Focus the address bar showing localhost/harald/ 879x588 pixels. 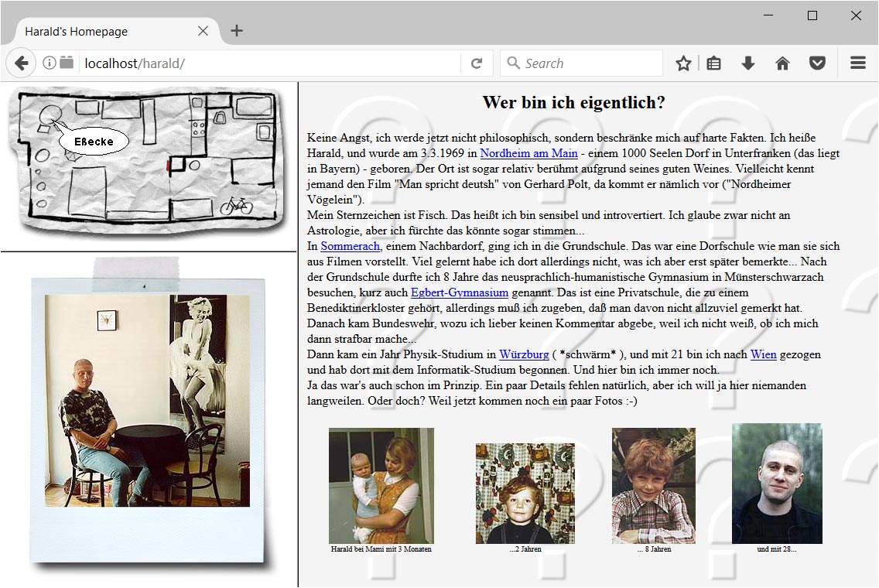(x=269, y=63)
